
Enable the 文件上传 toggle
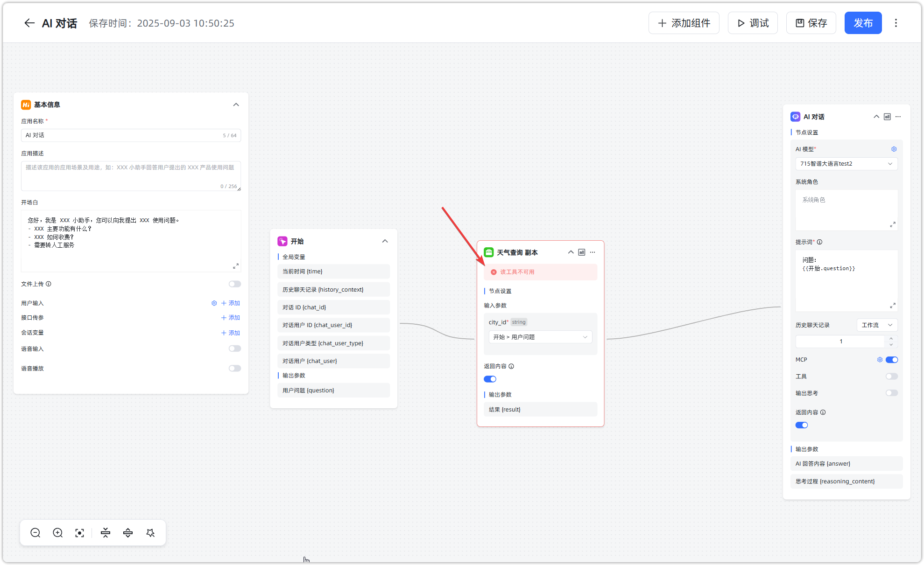[x=234, y=284]
